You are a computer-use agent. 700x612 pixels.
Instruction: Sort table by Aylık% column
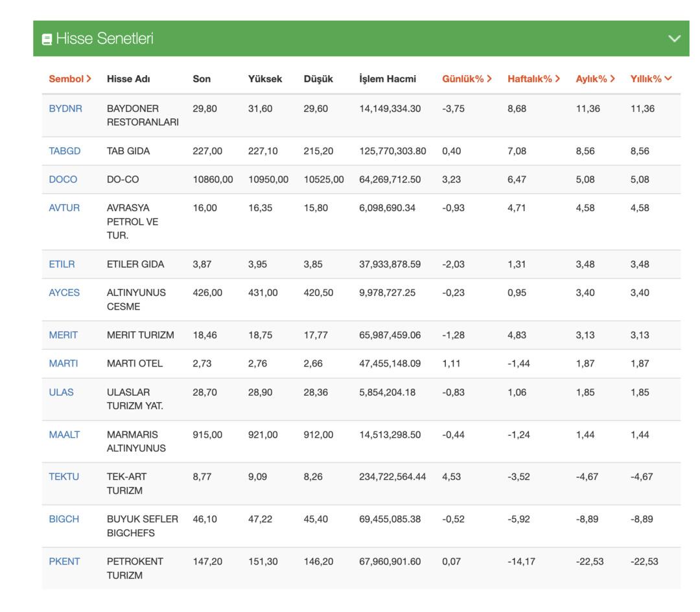[595, 79]
